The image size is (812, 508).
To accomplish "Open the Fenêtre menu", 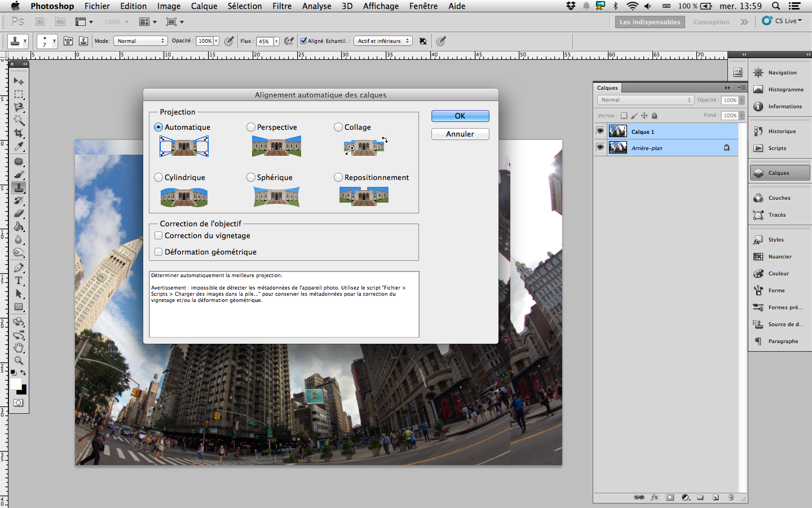I will pos(423,6).
